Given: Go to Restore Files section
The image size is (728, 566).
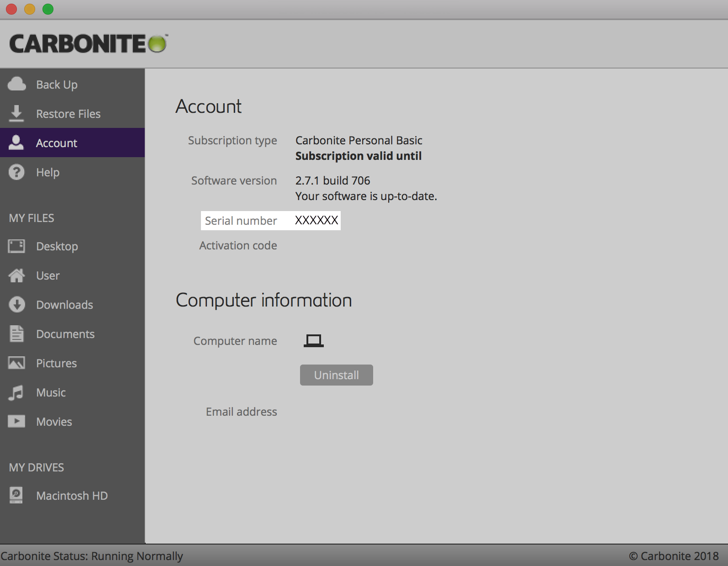Looking at the screenshot, I should coord(68,114).
